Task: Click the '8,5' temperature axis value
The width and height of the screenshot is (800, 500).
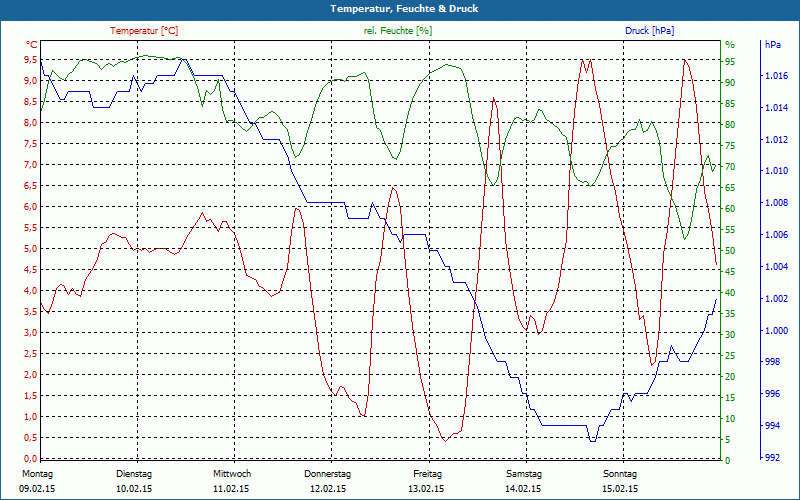Action: tap(31, 102)
